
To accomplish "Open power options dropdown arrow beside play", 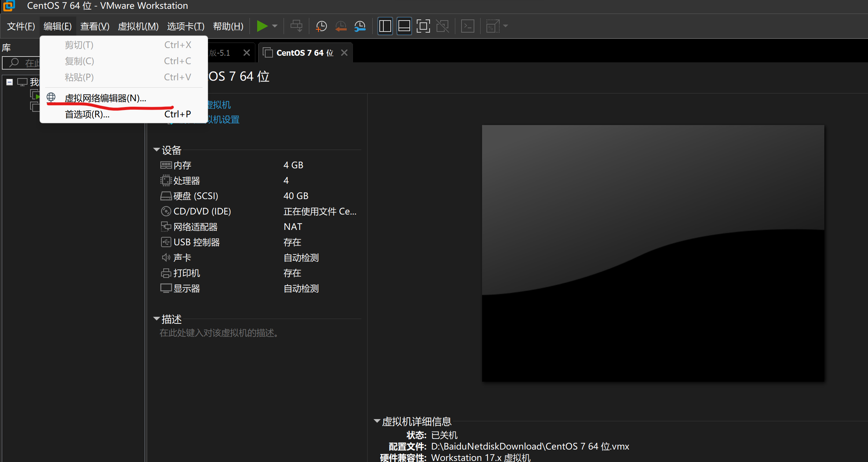I will (x=275, y=26).
